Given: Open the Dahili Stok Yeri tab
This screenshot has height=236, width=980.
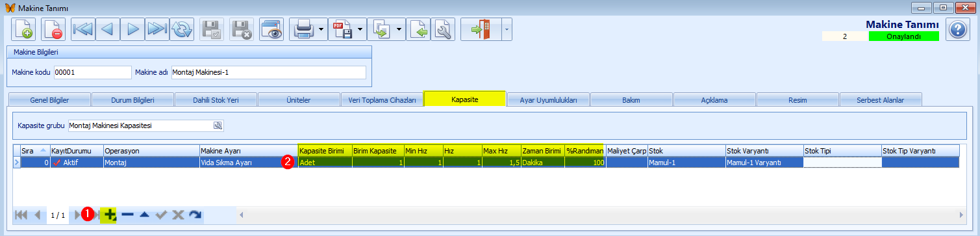Looking at the screenshot, I should [216, 99].
